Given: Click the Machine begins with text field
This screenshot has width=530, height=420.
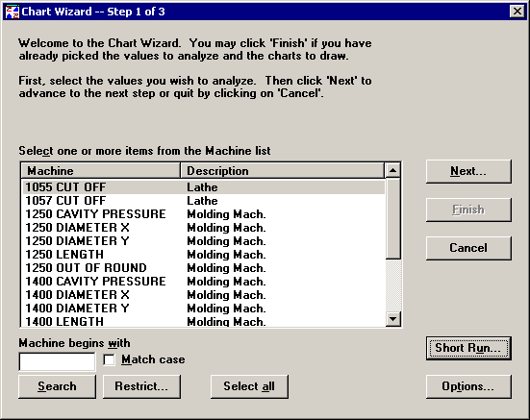Looking at the screenshot, I should coord(57,361).
